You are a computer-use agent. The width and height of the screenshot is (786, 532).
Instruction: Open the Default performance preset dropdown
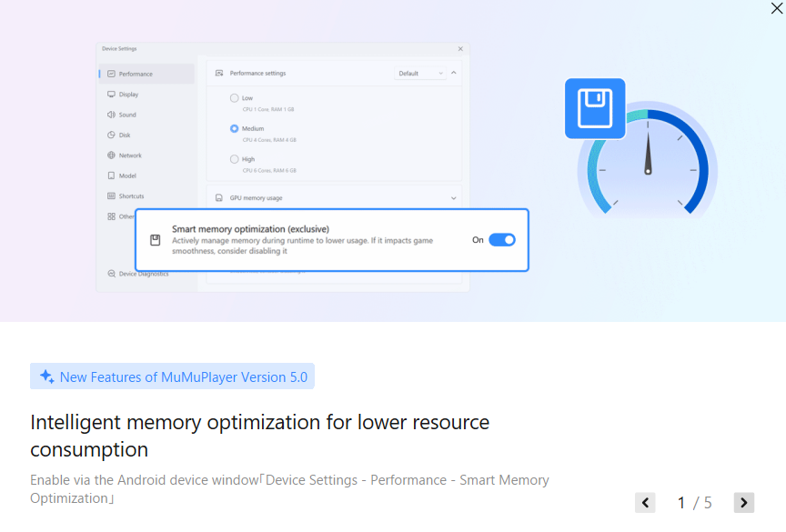pos(420,73)
